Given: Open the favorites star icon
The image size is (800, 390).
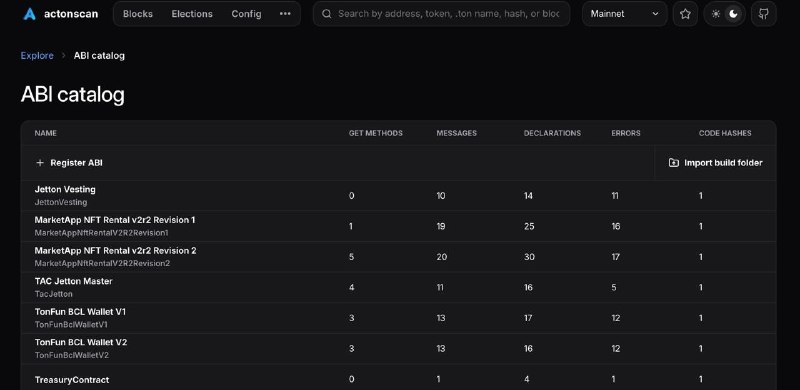Looking at the screenshot, I should pos(685,14).
